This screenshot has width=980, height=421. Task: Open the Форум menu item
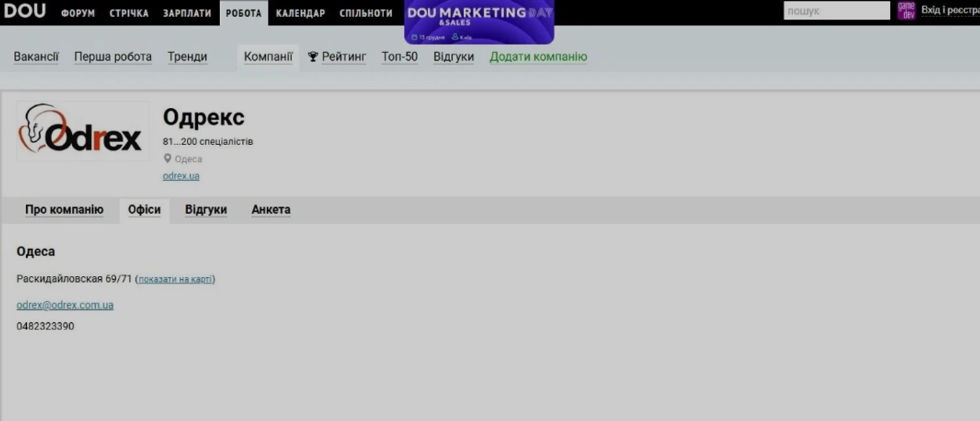click(x=78, y=13)
